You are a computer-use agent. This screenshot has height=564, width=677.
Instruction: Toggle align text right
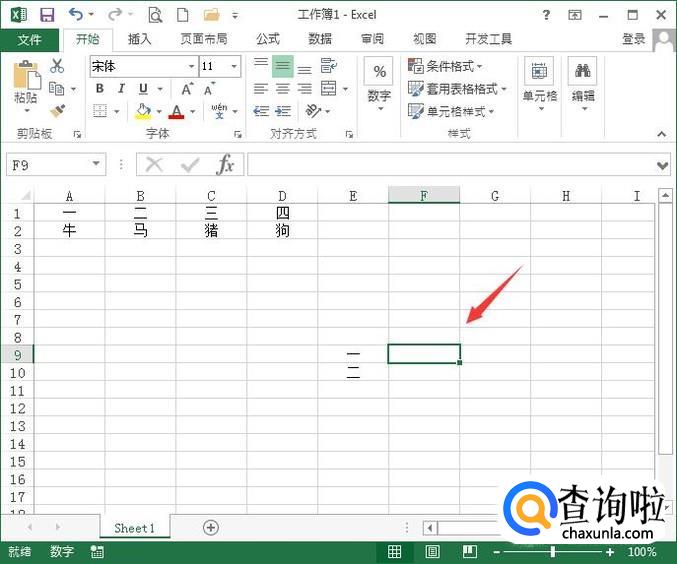tap(304, 89)
